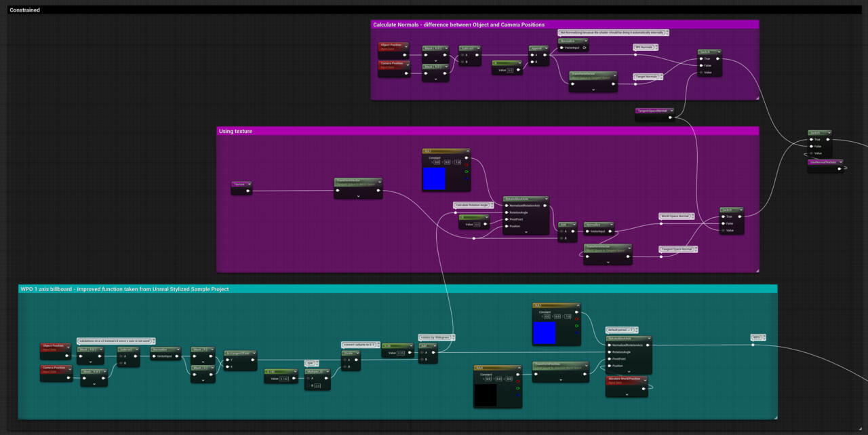Toggle the bubble on 'default period = 1' comment
This screenshot has height=435, width=868.
[x=635, y=330]
